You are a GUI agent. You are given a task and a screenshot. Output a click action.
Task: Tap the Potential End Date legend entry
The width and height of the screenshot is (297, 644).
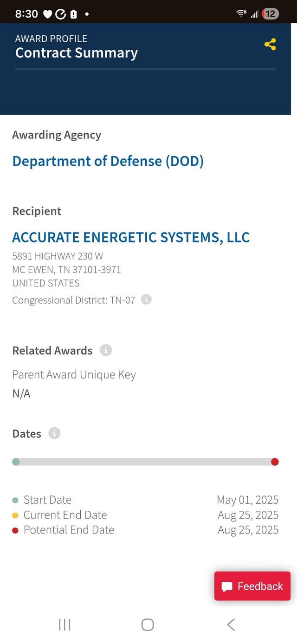coord(69,530)
